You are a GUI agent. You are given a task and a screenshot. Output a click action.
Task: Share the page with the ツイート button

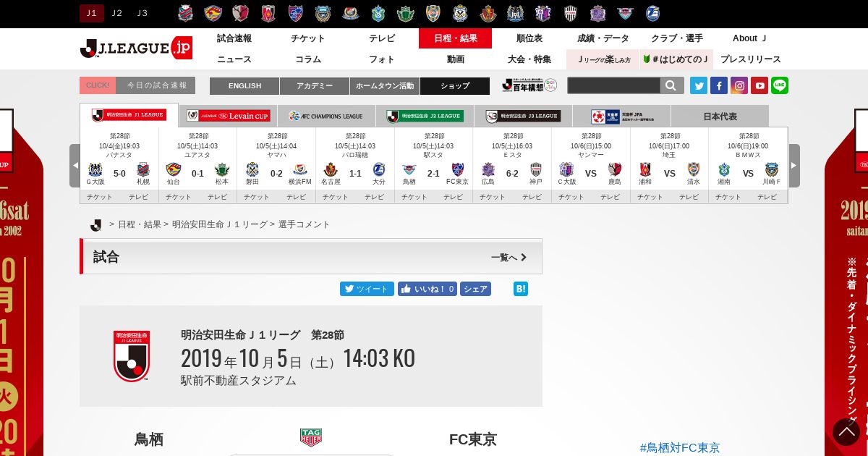(x=367, y=289)
